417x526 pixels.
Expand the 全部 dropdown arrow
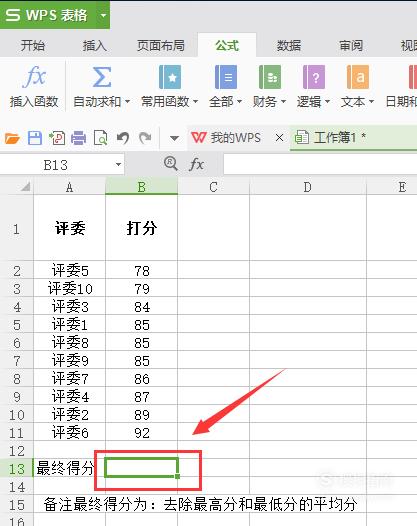(x=239, y=101)
